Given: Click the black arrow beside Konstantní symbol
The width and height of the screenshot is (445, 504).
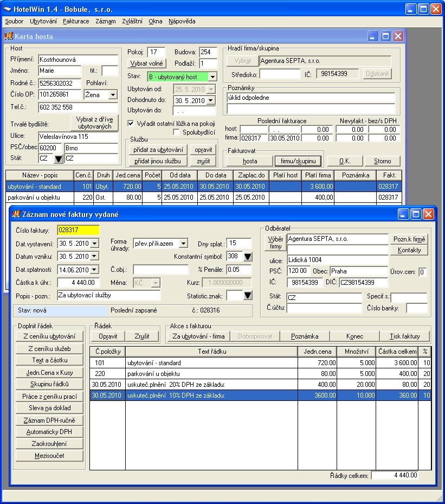Looking at the screenshot, I should (x=248, y=257).
